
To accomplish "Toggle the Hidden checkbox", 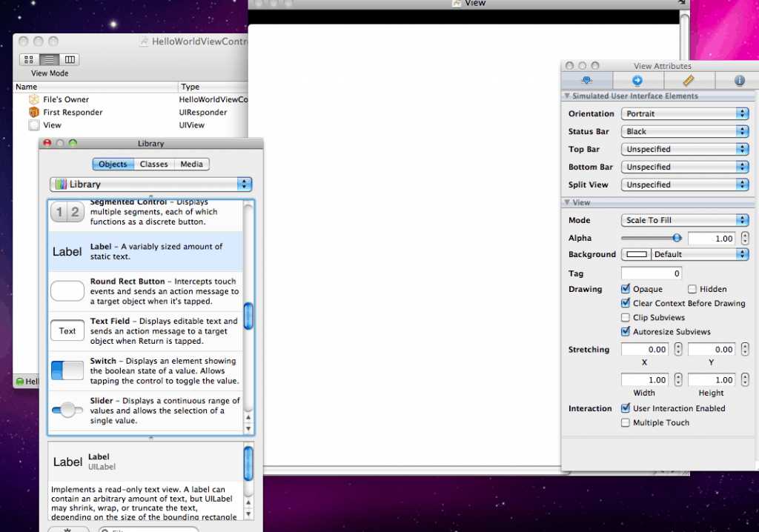I will [692, 289].
